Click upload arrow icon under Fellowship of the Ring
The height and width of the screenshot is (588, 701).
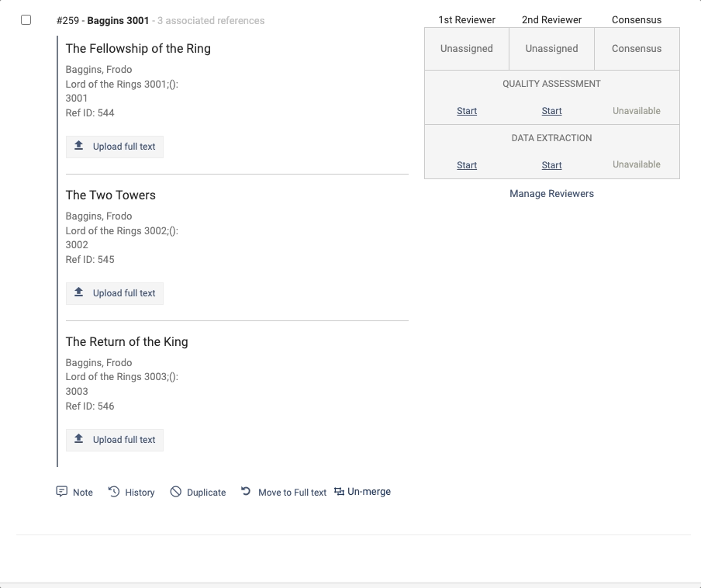78,145
